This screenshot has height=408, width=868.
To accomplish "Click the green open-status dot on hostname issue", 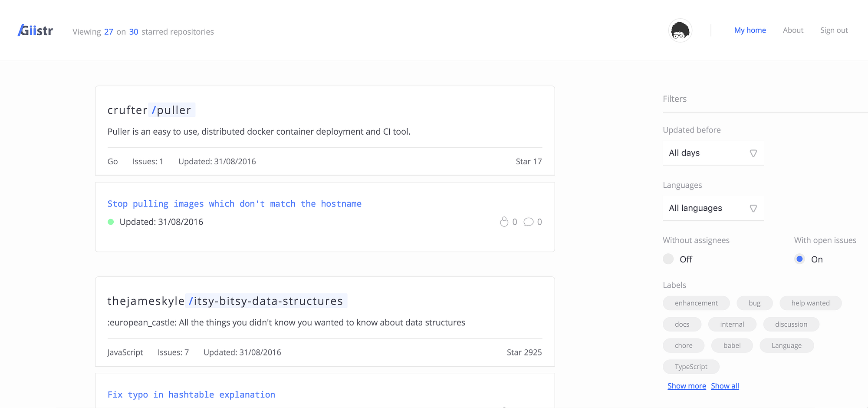I will click(111, 222).
